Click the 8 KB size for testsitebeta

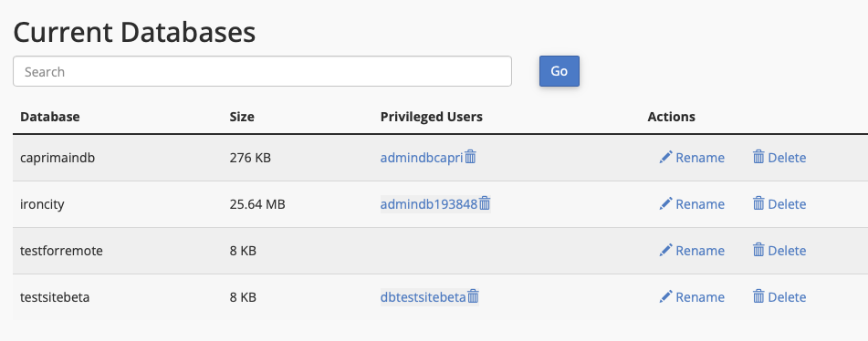tap(243, 297)
